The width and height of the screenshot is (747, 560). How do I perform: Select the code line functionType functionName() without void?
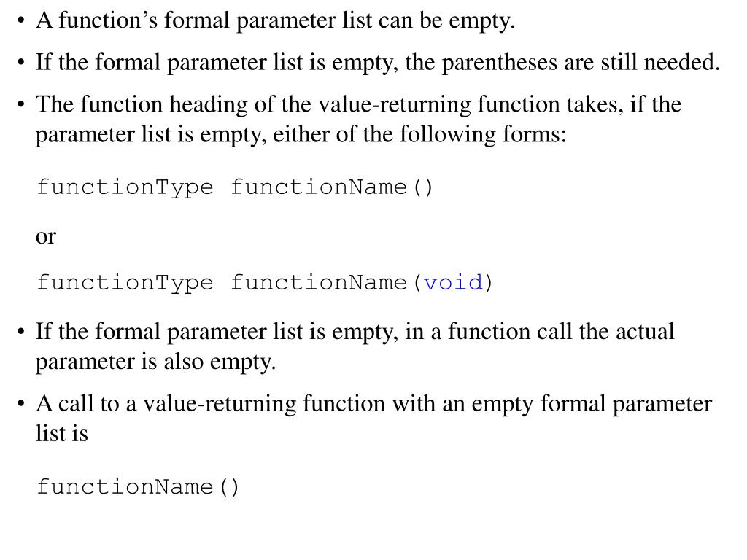pyautogui.click(x=235, y=187)
